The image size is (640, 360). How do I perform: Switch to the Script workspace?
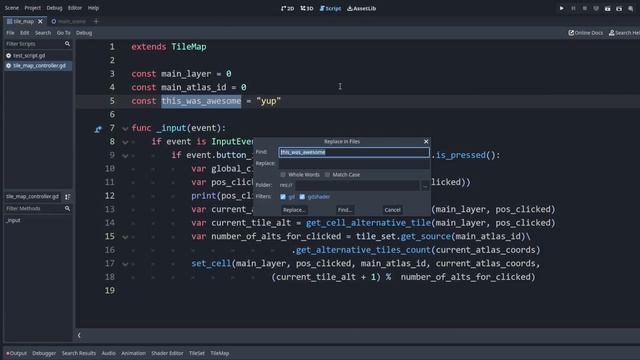tap(330, 8)
